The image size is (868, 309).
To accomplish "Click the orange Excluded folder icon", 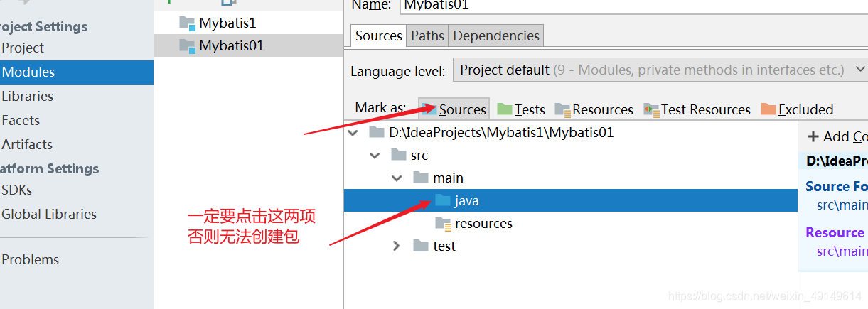I will pos(768,109).
